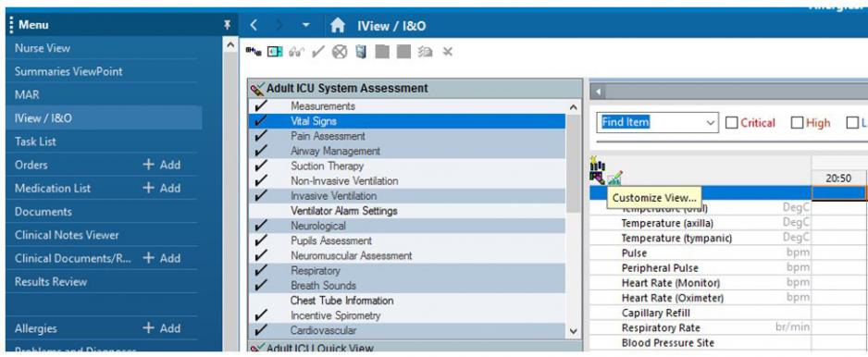The image size is (868, 357).
Task: Expand the Adult ICU Quick View band
Action: (415, 348)
